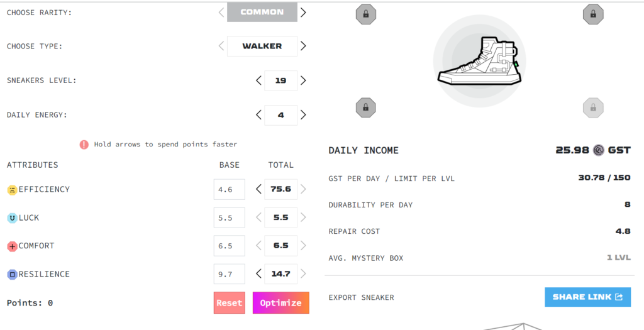Click Luck total value 5.5
Viewport: 644px width, 330px height.
[x=281, y=217]
